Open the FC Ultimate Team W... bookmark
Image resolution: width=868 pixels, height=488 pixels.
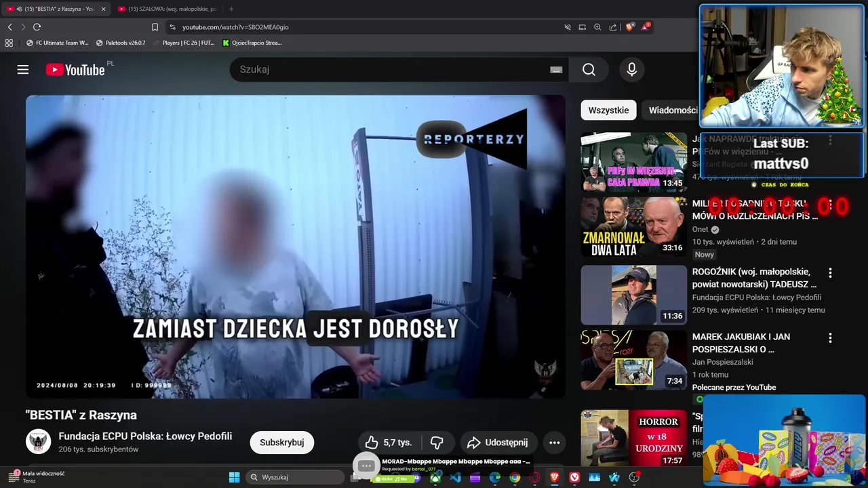point(58,43)
